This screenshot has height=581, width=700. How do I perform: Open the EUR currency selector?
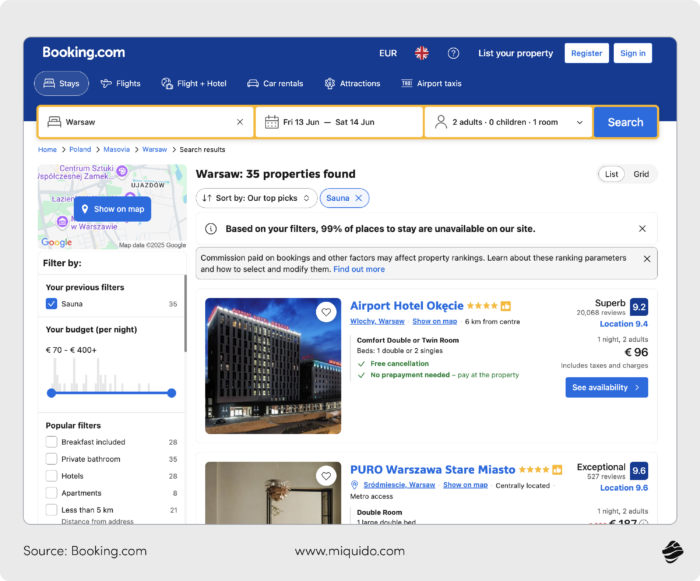click(x=388, y=53)
